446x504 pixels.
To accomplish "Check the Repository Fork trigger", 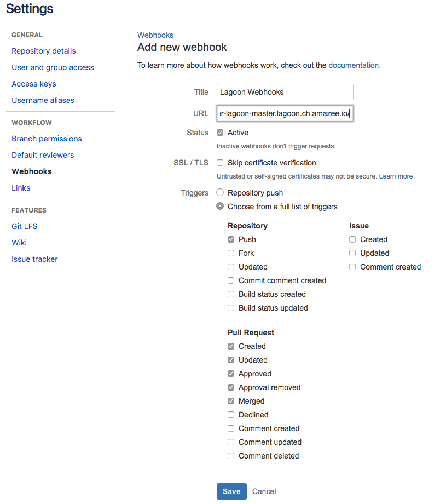I will [231, 253].
